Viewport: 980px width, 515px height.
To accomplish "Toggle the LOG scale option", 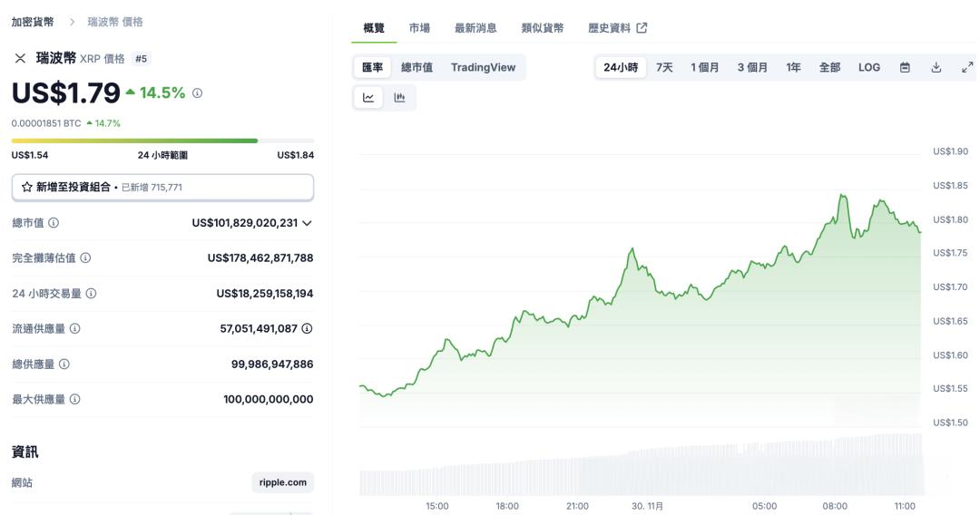I will point(868,67).
